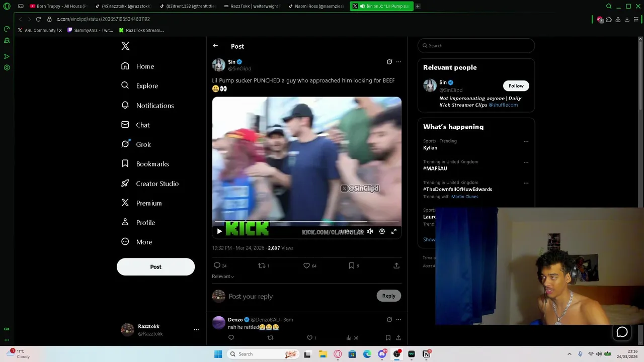Screen dimensions: 644x362
Task: Open Explore in the sidebar
Action: pos(140,86)
